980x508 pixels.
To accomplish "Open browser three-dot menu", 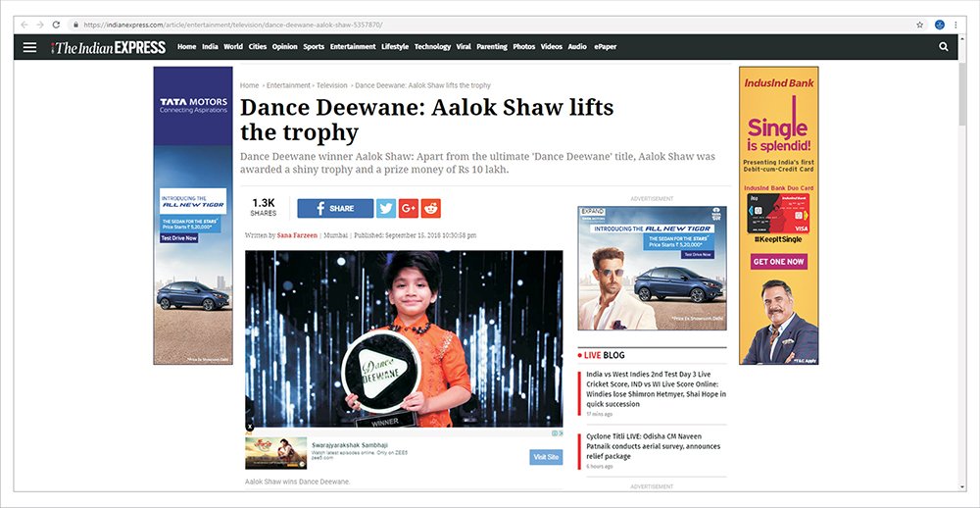I will pyautogui.click(x=955, y=25).
